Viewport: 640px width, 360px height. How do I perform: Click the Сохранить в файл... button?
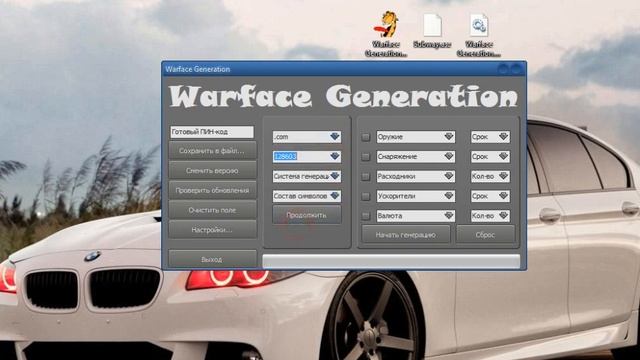point(212,151)
